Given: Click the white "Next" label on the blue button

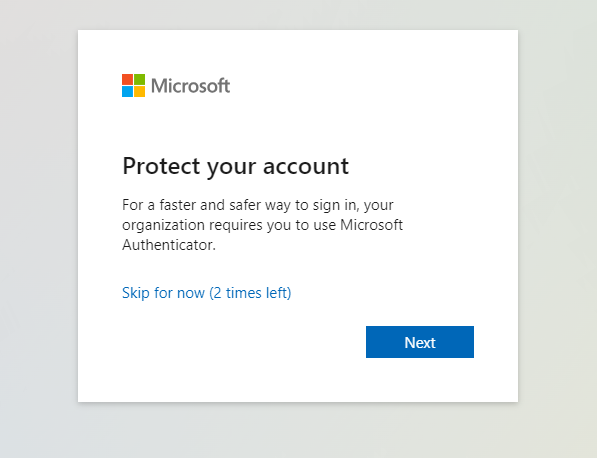Looking at the screenshot, I should 420,343.
